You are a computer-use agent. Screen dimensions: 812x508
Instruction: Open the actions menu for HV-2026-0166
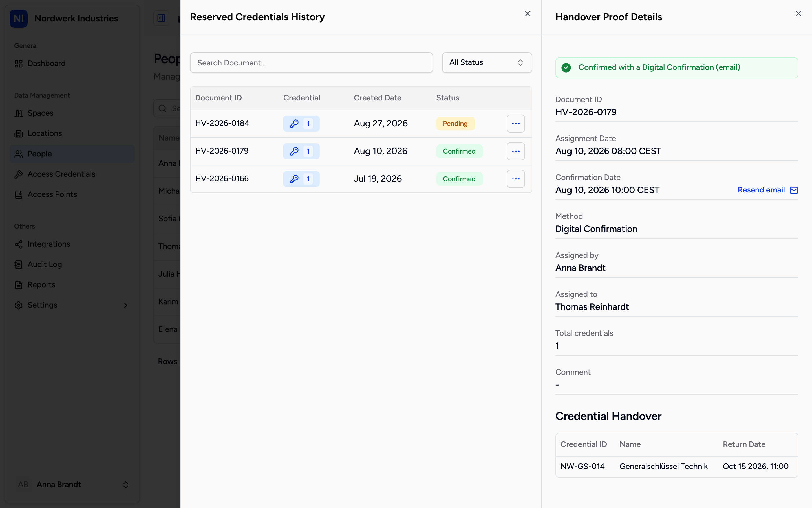(516, 179)
